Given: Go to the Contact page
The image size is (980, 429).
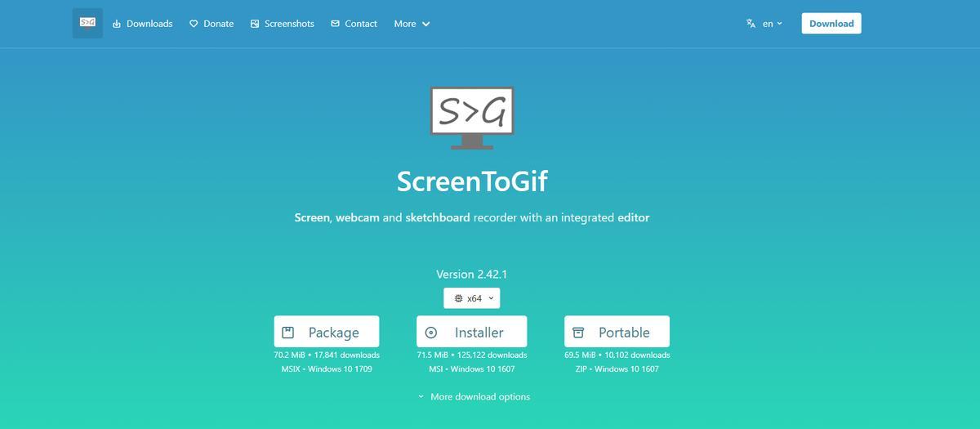Looking at the screenshot, I should [x=354, y=24].
